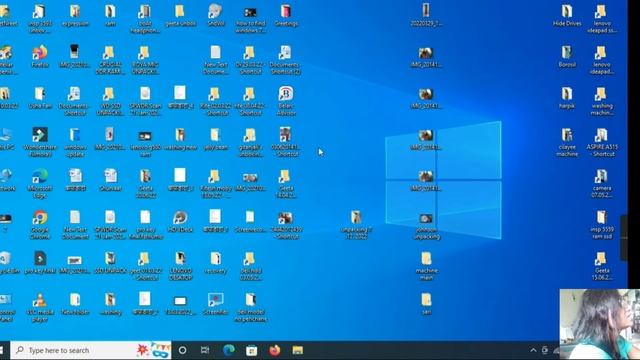The image size is (640, 360).
Task: Open Cortana from the taskbar circle
Action: click(x=182, y=350)
